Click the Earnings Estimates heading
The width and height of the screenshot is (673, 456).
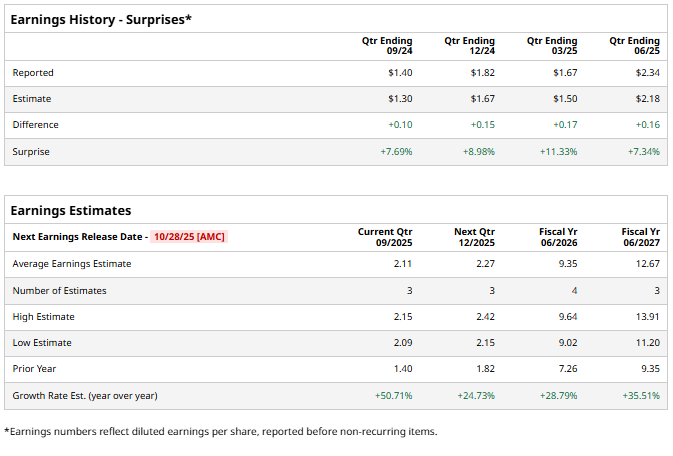(x=70, y=210)
